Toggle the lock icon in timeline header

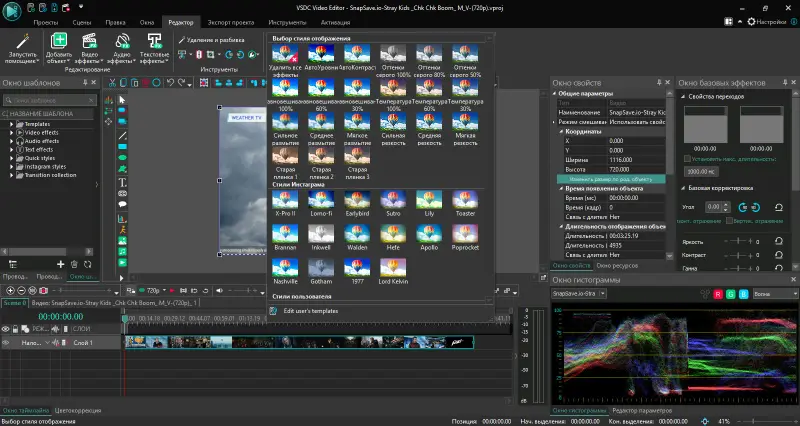click(15, 329)
